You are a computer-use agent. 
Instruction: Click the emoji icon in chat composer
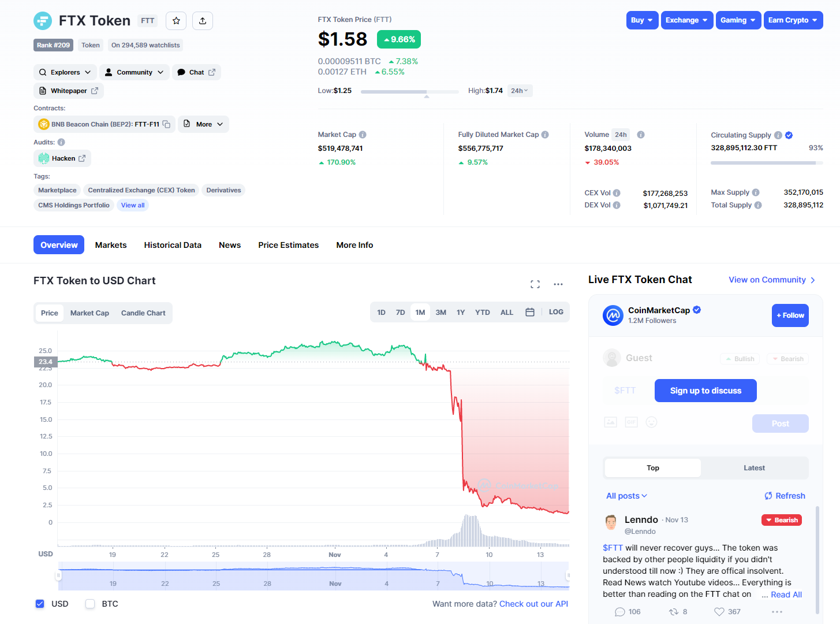tap(652, 422)
